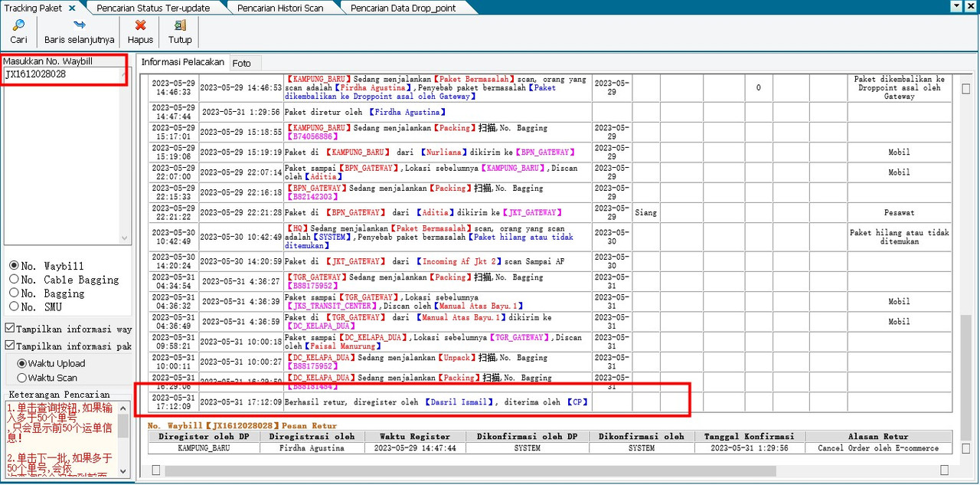Viewport: 980px width, 485px height.
Task: Select the No. Bagging radio button
Action: pyautogui.click(x=14, y=293)
